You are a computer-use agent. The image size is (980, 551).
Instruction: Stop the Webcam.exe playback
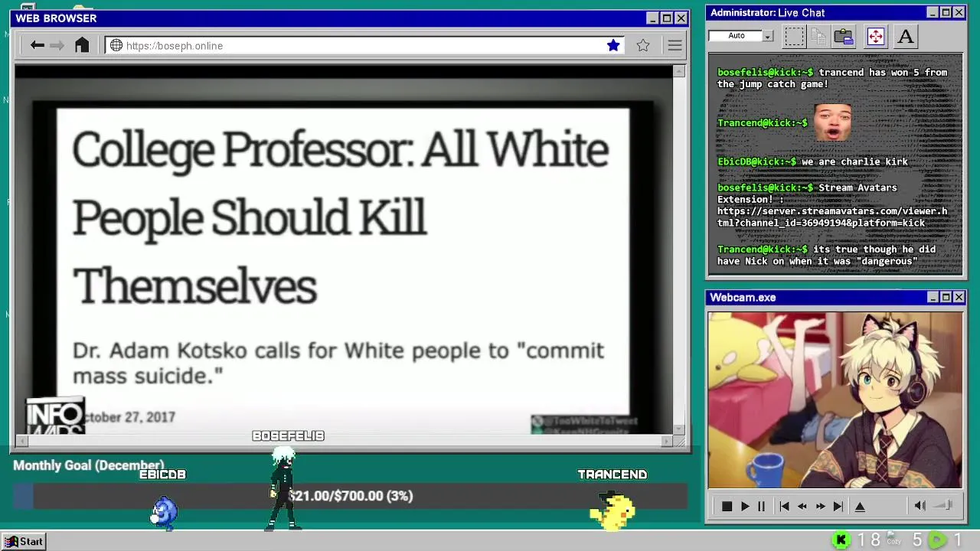tap(727, 506)
